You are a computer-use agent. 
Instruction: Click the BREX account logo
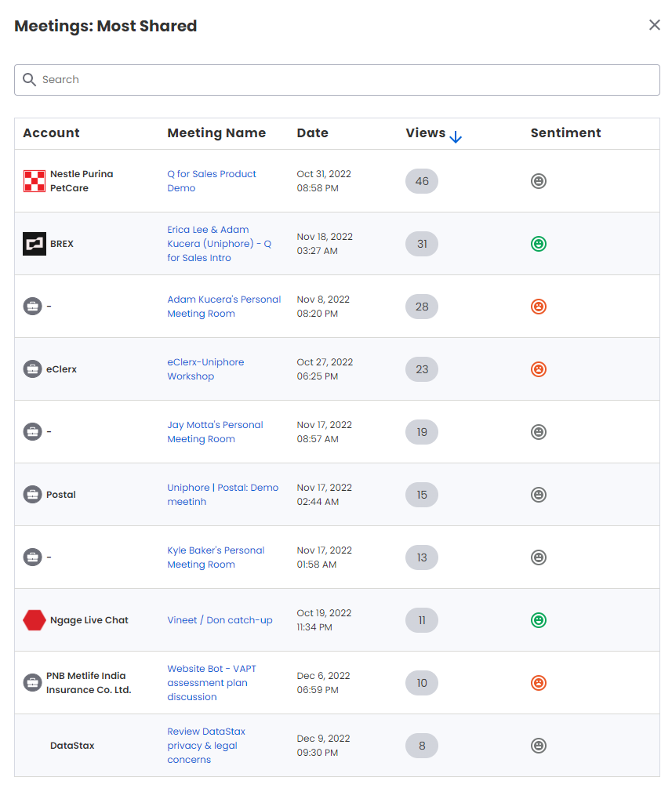click(x=35, y=244)
